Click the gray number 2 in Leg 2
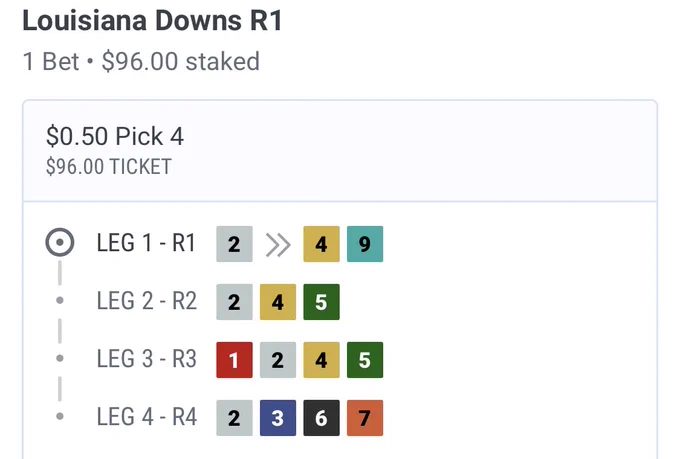Viewport: 680px width, 459px height. tap(234, 302)
